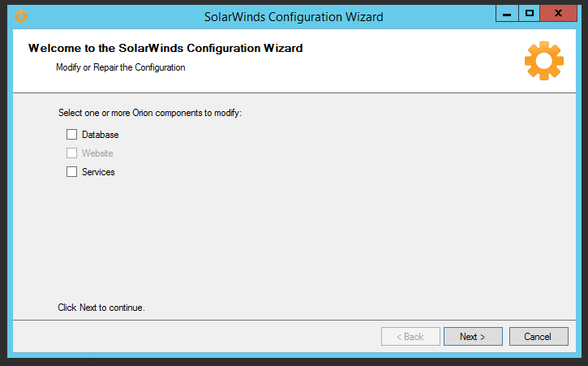Close the wizard with the red X
Screen dimensions: 588x366
point(560,14)
